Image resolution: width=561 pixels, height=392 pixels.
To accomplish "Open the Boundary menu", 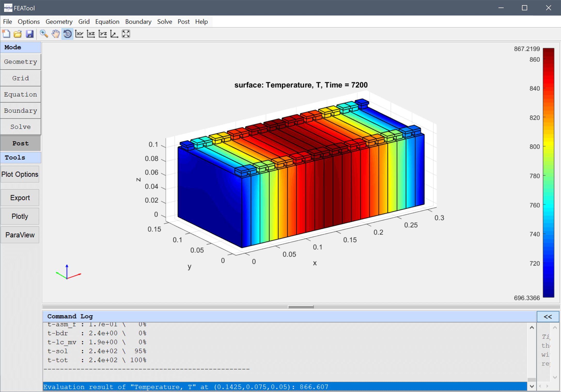I will pyautogui.click(x=138, y=22).
